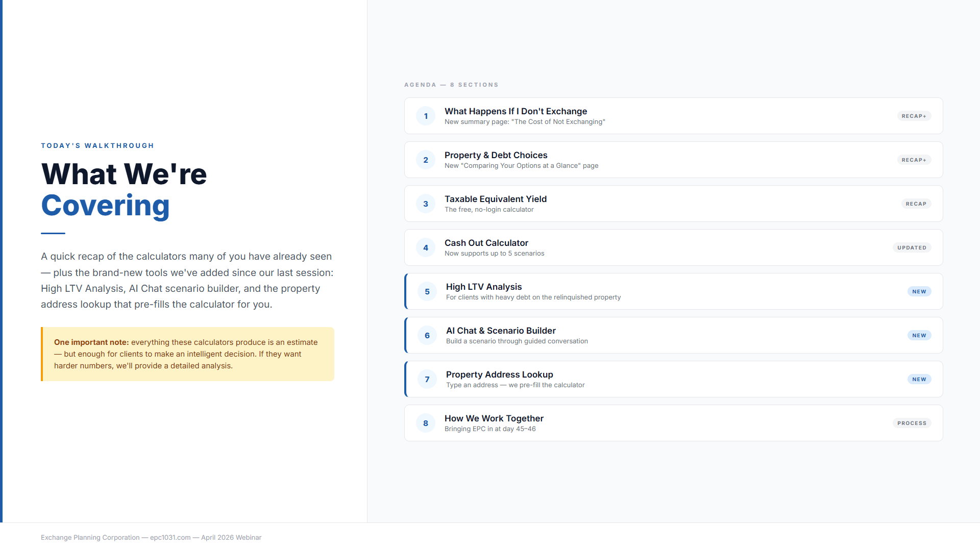This screenshot has width=980, height=551.
Task: Select 'How We Work Together' title
Action: tap(494, 418)
